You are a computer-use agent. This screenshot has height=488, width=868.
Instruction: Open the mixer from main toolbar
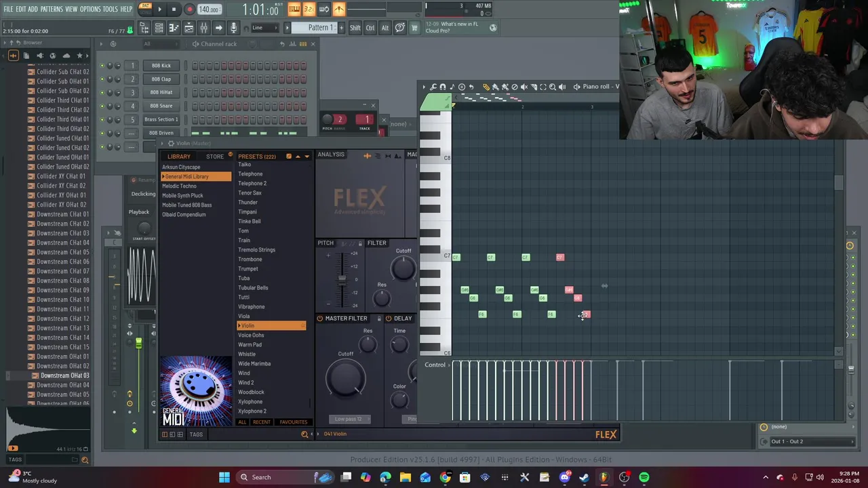pos(203,28)
